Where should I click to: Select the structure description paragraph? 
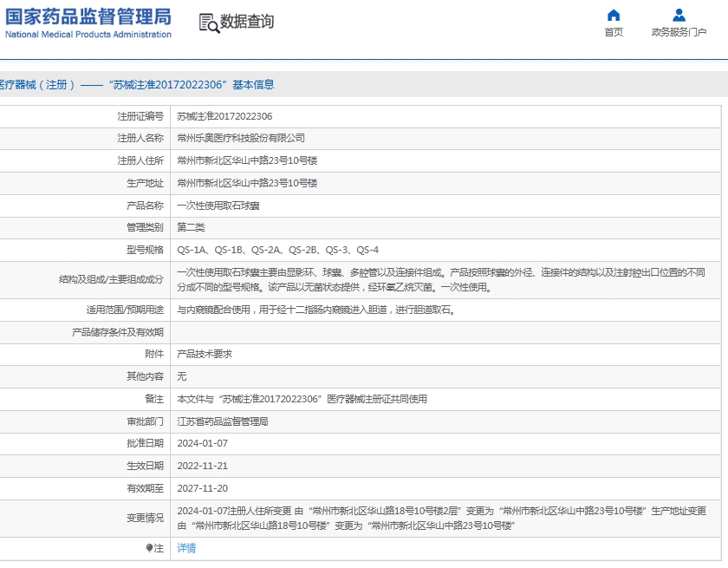point(441,279)
